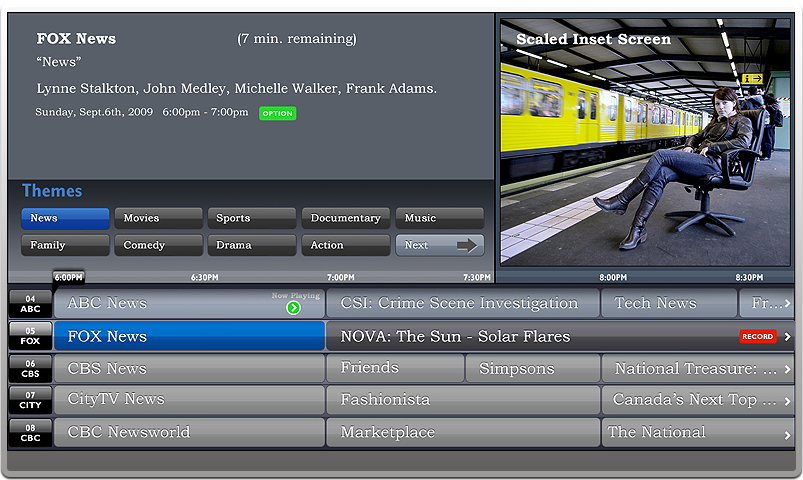Expand CBC row right chevron

point(787,436)
